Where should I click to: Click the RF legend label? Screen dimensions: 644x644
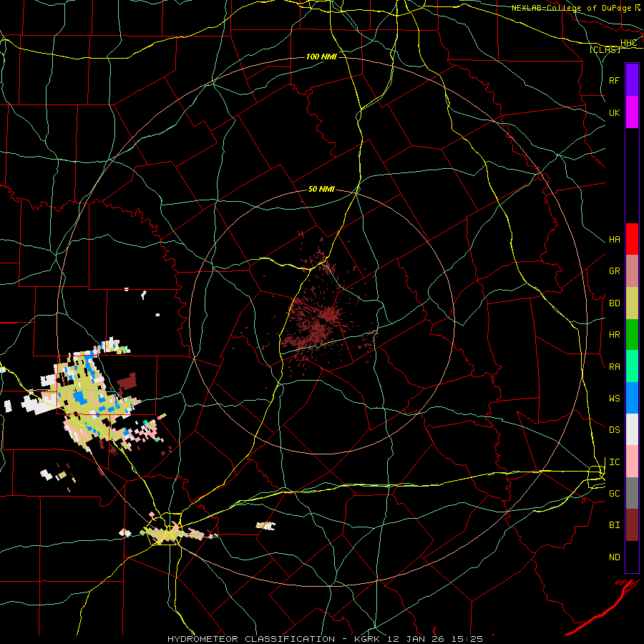click(614, 80)
